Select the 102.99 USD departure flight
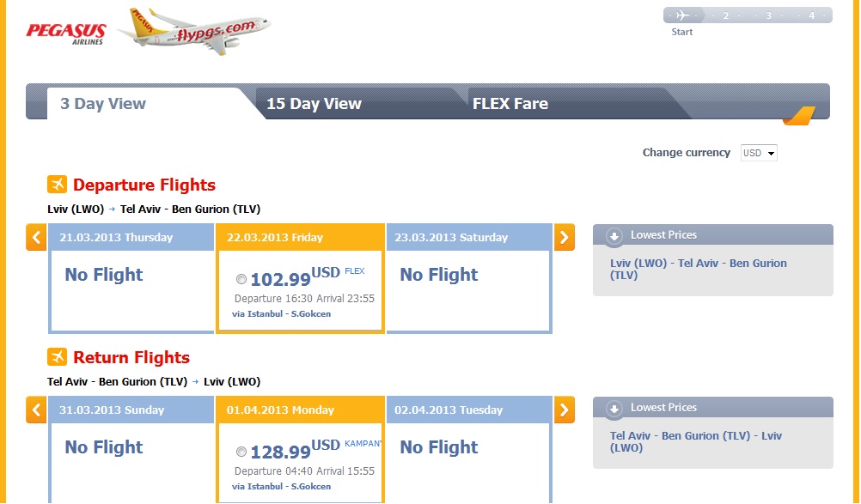Viewport: 861px width, 504px height. 241,279
